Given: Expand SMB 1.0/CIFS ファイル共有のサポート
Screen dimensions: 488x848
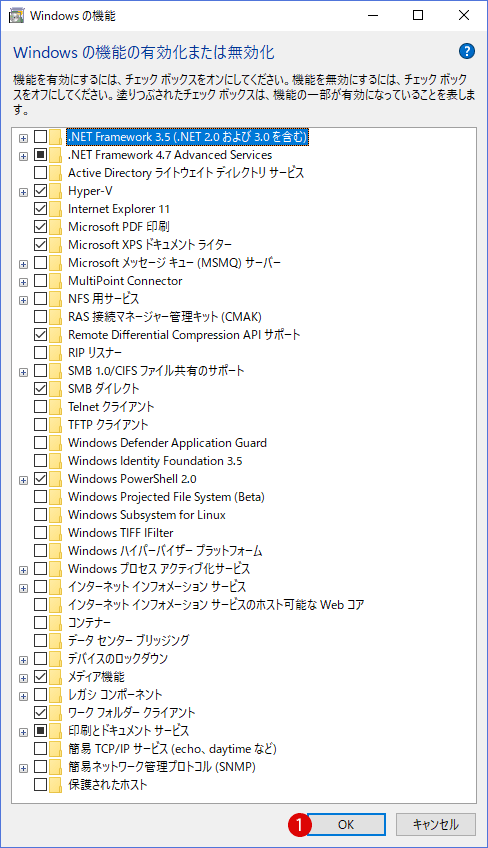Looking at the screenshot, I should coord(23,372).
